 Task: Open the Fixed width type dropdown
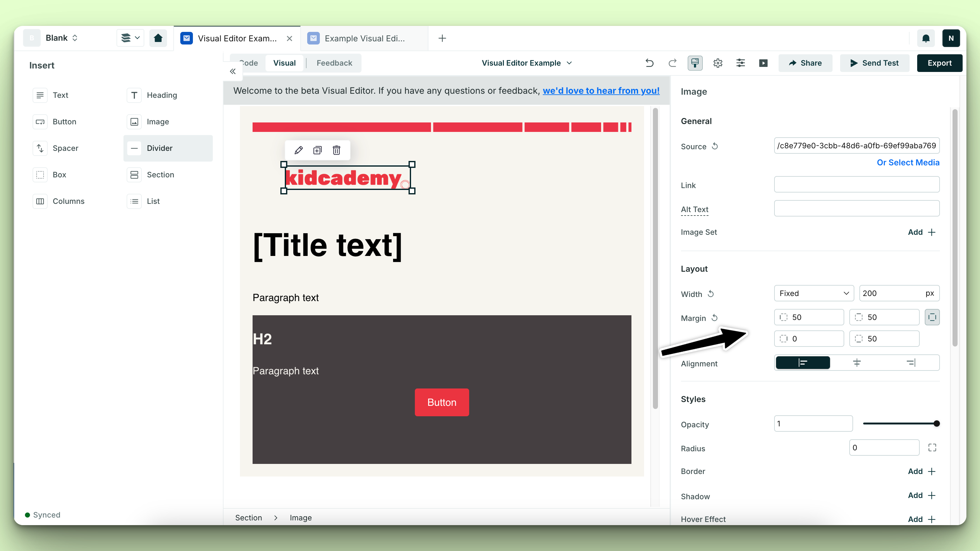click(814, 293)
